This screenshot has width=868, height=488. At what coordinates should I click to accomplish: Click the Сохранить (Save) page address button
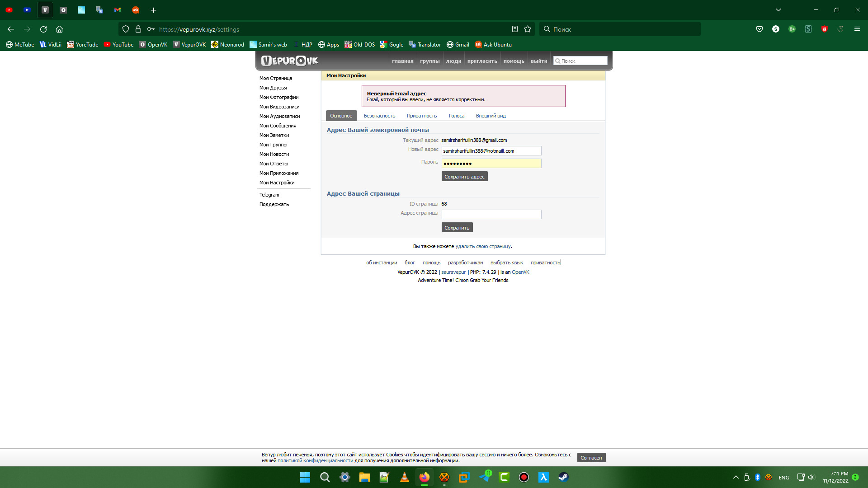coord(457,227)
